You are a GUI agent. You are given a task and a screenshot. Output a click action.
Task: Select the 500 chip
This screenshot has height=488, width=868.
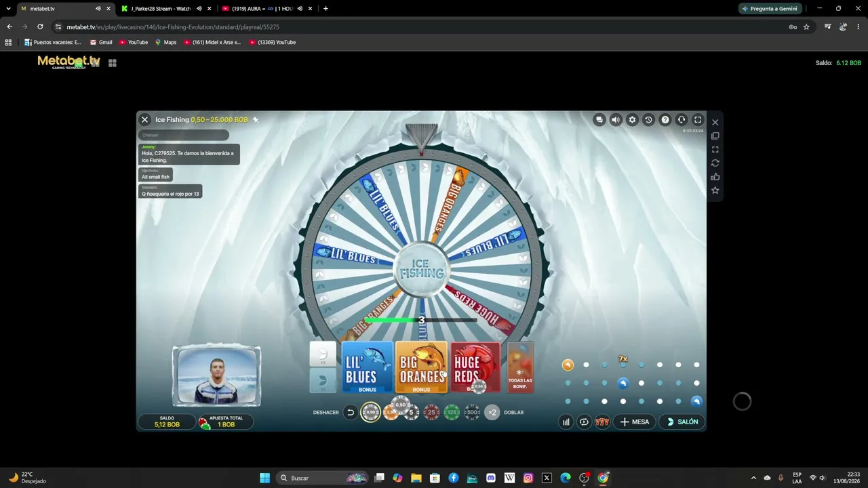472,412
